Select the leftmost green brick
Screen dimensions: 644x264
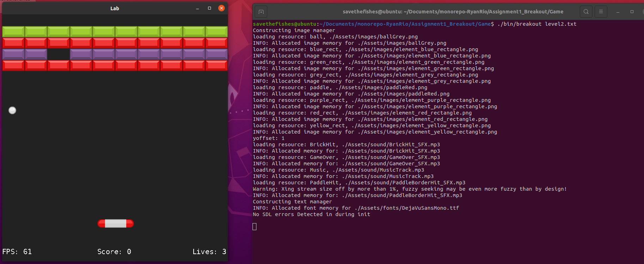point(13,32)
